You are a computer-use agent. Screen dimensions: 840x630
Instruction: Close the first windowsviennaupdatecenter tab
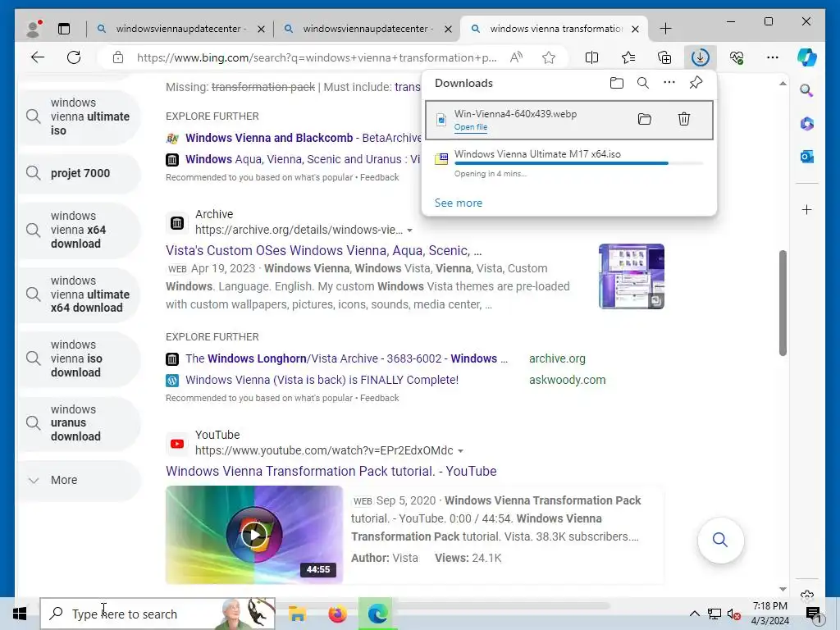point(261,29)
